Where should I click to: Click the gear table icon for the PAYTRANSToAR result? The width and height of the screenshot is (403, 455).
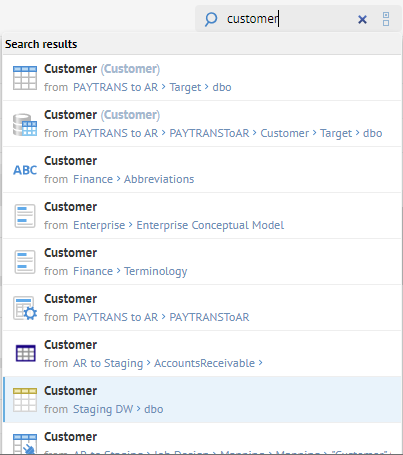[x=25, y=308]
